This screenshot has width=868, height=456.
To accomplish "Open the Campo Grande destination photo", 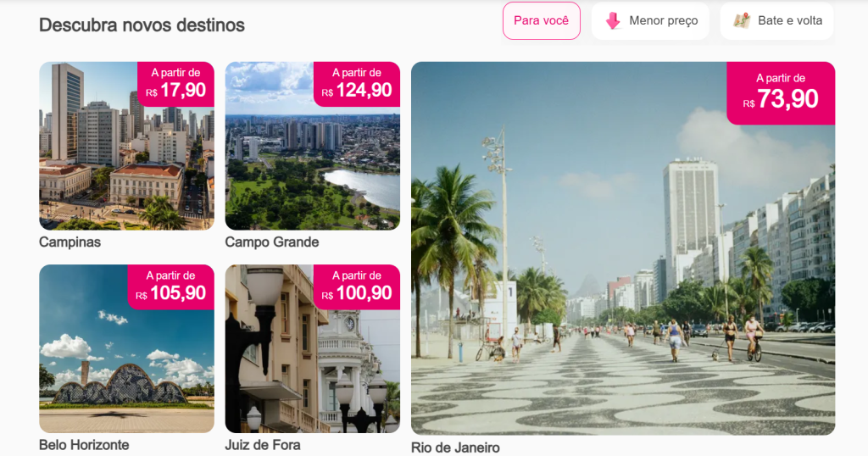I will [x=313, y=146].
